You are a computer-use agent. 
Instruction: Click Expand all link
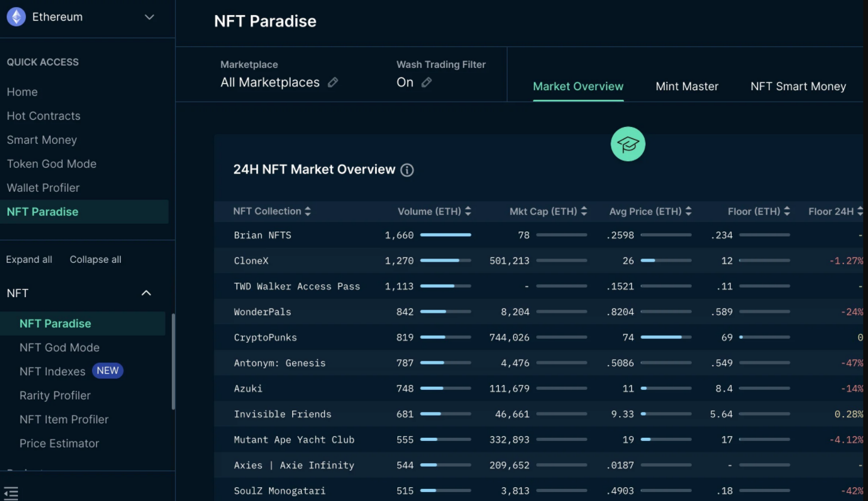pyautogui.click(x=29, y=260)
